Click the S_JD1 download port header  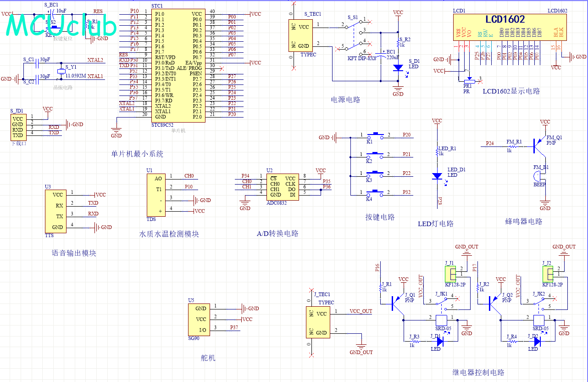pyautogui.click(x=18, y=127)
